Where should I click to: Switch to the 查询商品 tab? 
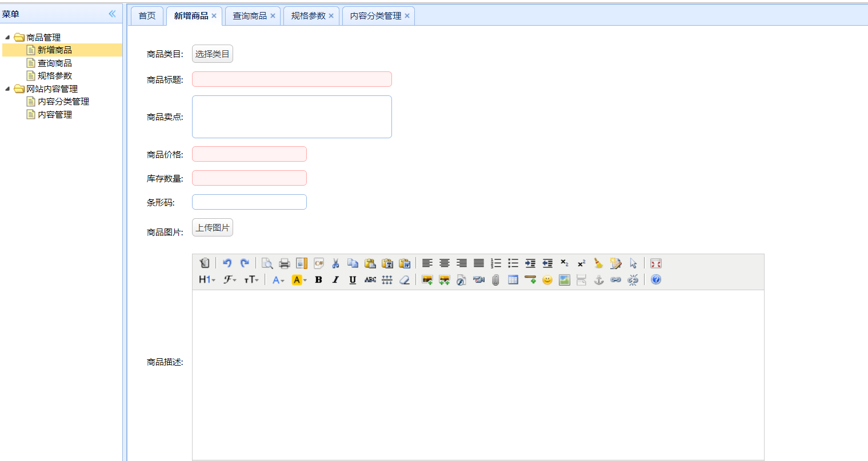click(x=249, y=15)
